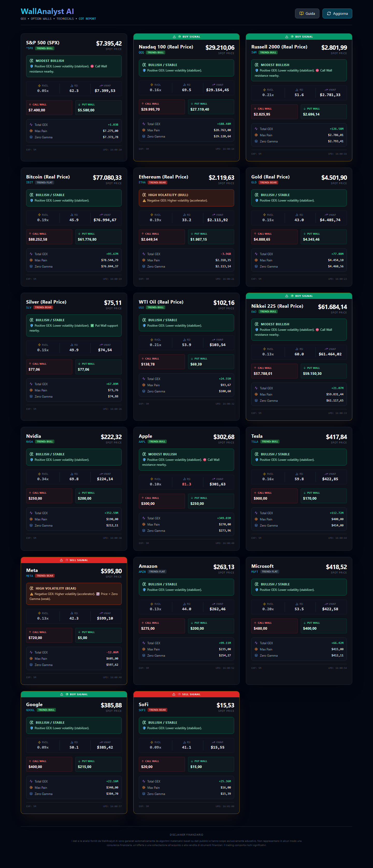Click the warning icon in Meta sell signal banner

click(x=61, y=560)
